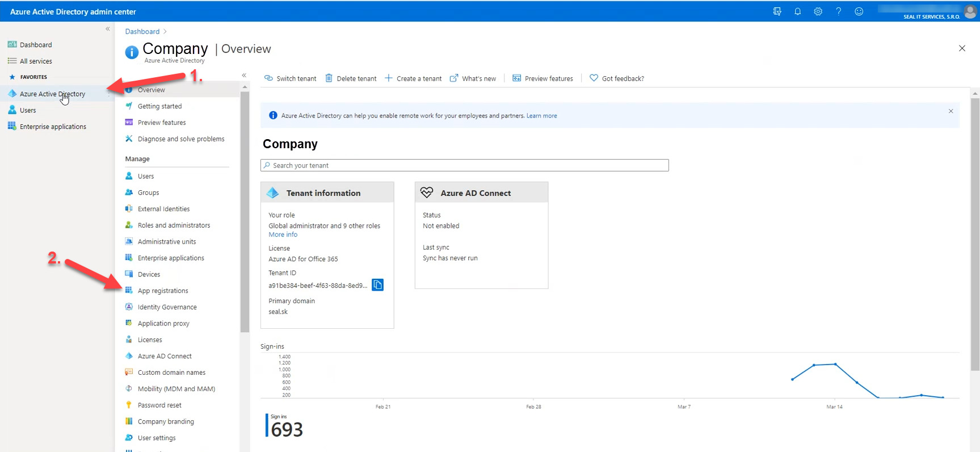Click Learn more link in info banner

pyautogui.click(x=541, y=116)
